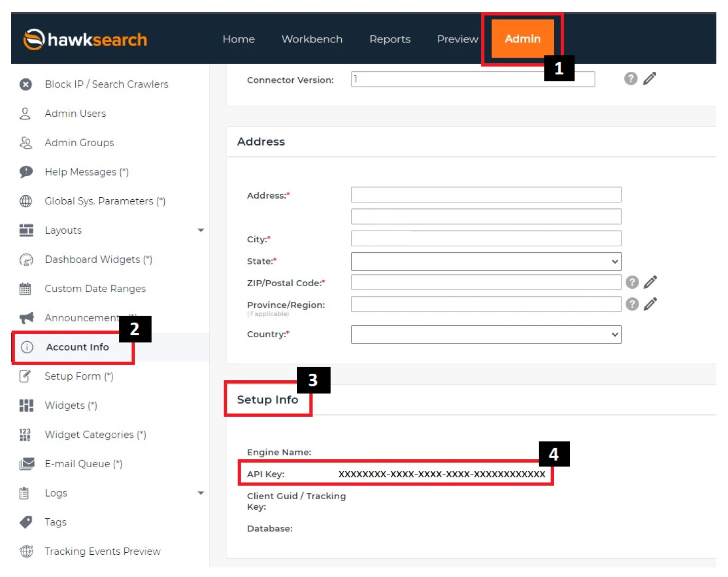
Task: Click the Province/Region edit pencil icon
Action: click(x=651, y=304)
